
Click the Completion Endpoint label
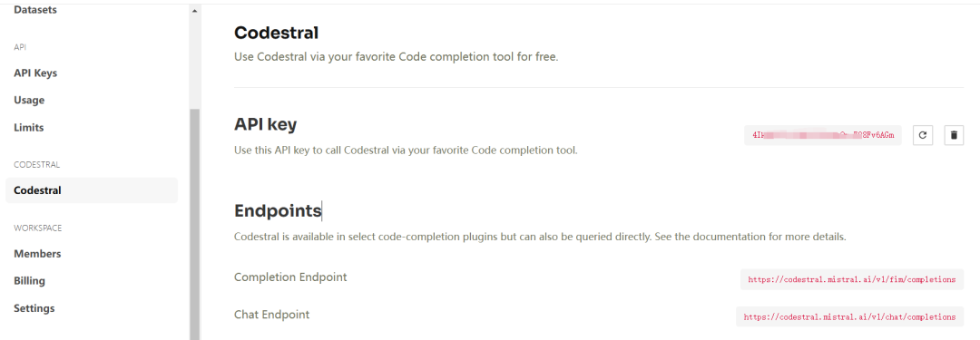(290, 277)
